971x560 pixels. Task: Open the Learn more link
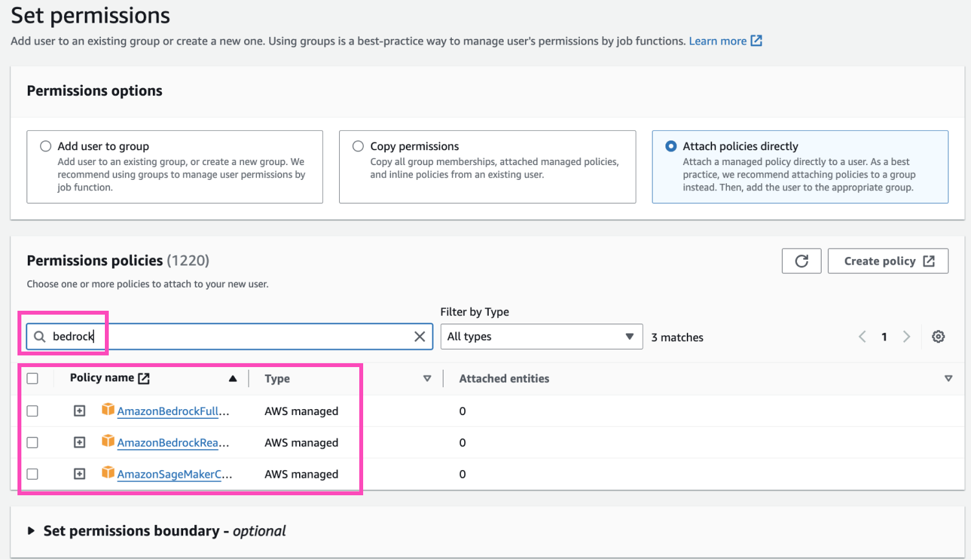click(x=717, y=41)
